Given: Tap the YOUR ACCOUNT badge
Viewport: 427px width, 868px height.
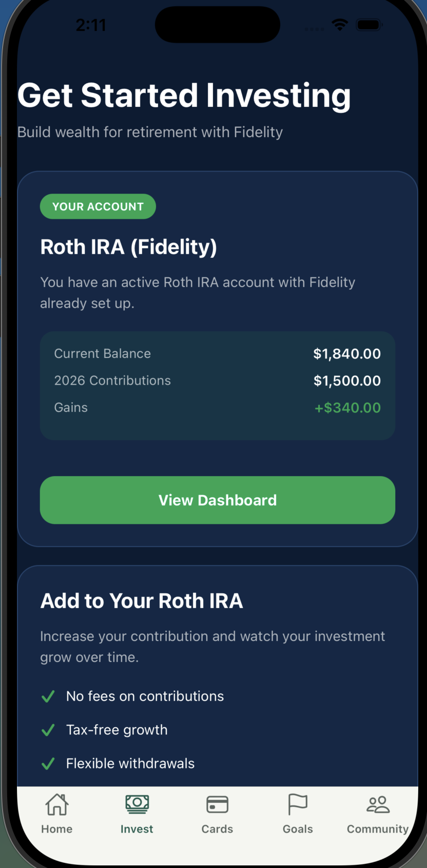Looking at the screenshot, I should 98,206.
